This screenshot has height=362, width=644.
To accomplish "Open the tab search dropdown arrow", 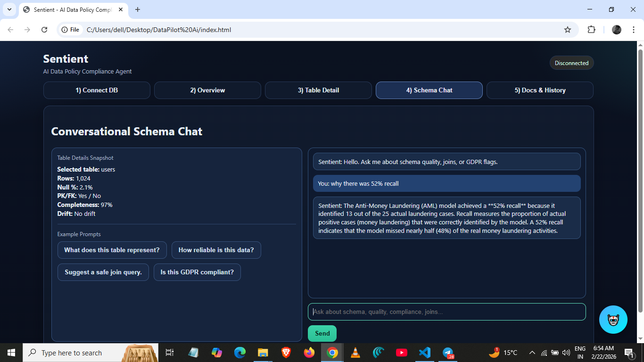I will tap(9, 9).
